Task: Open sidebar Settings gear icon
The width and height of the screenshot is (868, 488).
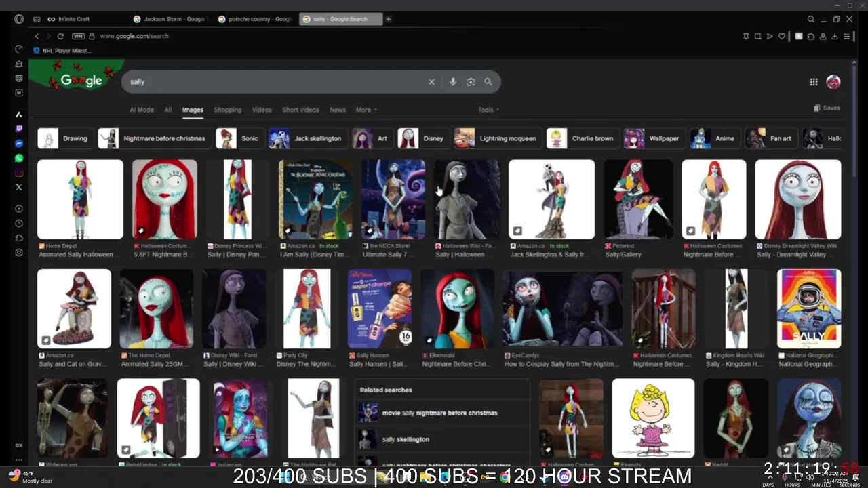Action: [19, 252]
